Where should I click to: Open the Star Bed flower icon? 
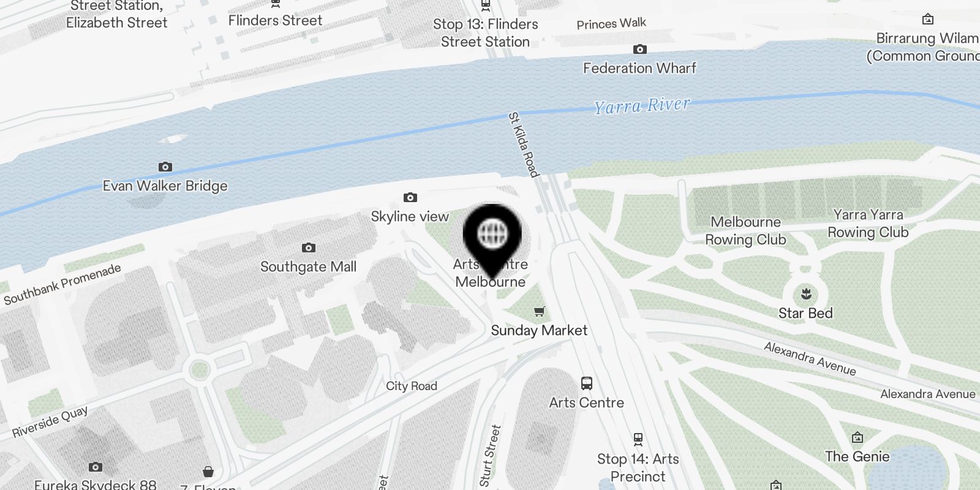805,294
